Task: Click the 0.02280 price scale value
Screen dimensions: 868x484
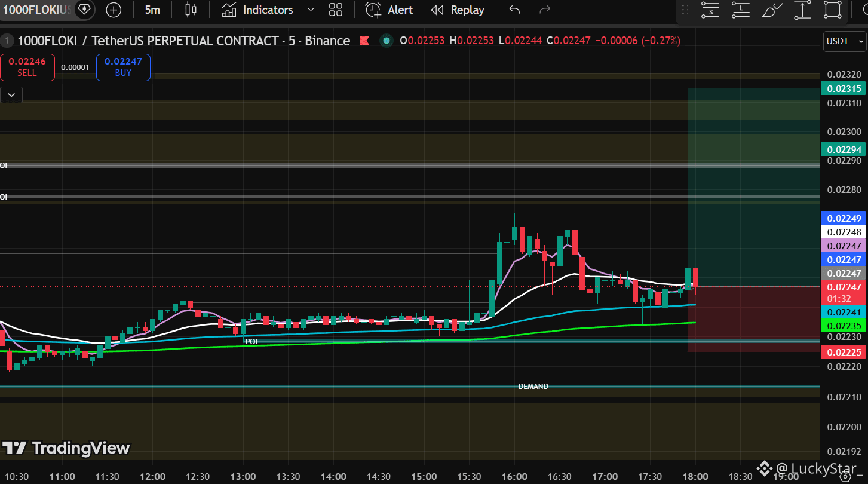Action: [x=844, y=190]
